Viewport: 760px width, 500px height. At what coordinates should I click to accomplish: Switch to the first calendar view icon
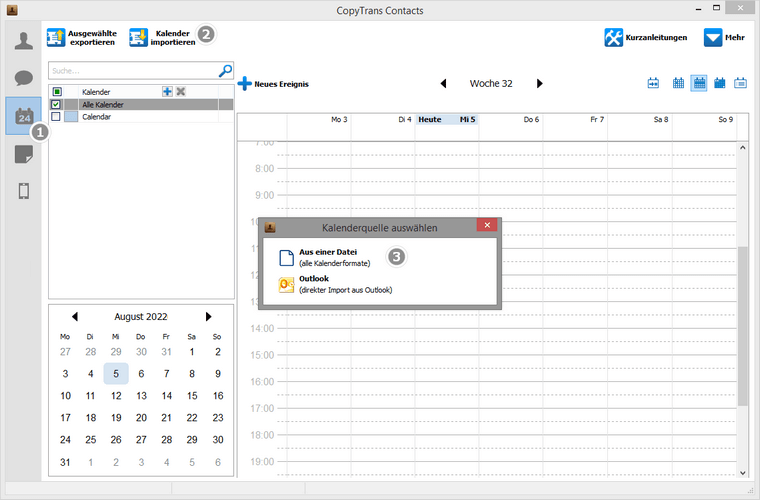[653, 83]
